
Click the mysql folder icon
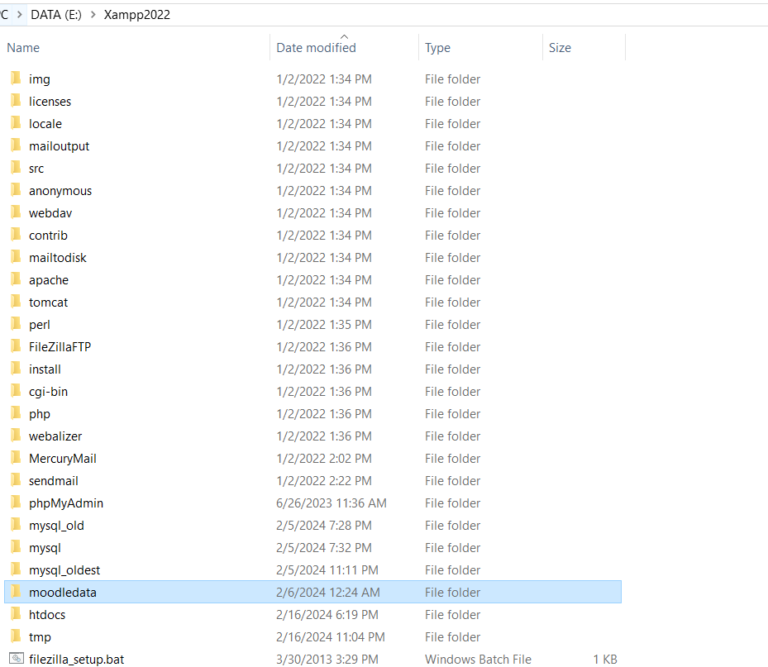(16, 547)
